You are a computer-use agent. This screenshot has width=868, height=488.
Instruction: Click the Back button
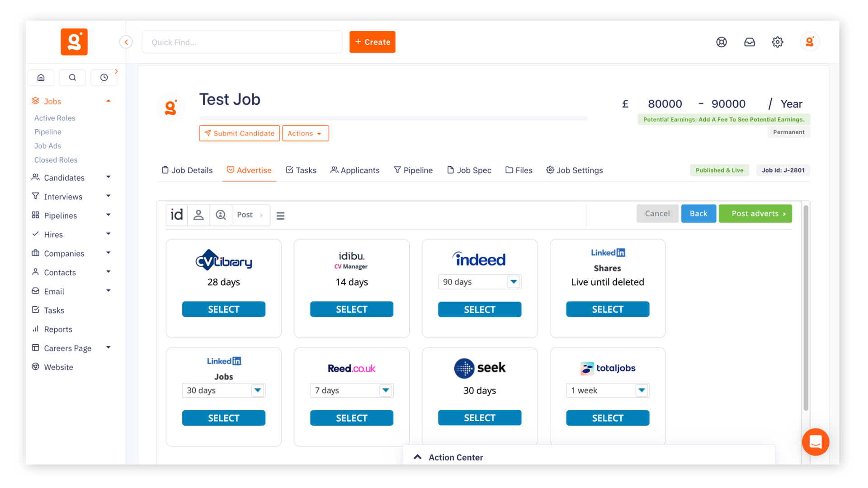[698, 214]
